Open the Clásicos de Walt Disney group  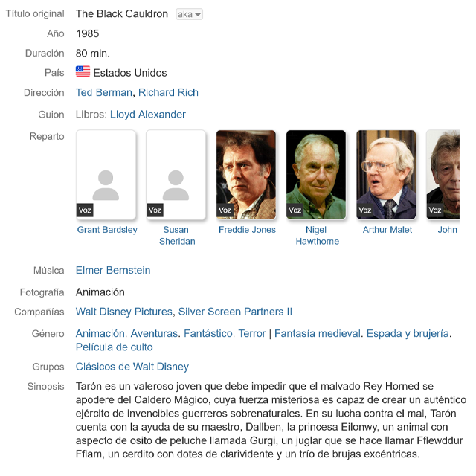pyautogui.click(x=132, y=367)
